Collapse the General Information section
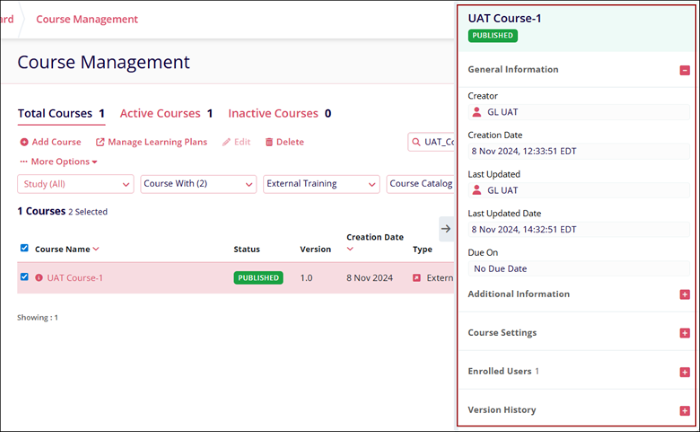 point(684,70)
